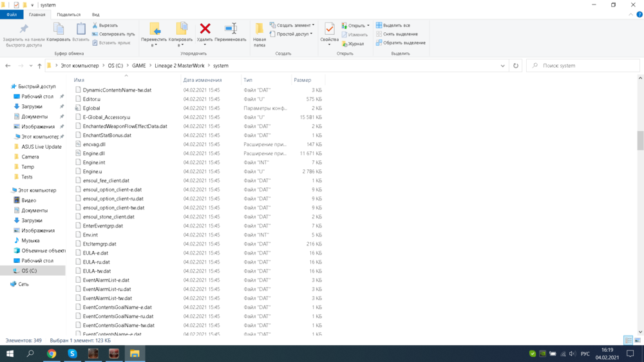The image size is (644, 362).
Task: Click Обратить выделение to invert selection
Action: point(401,43)
